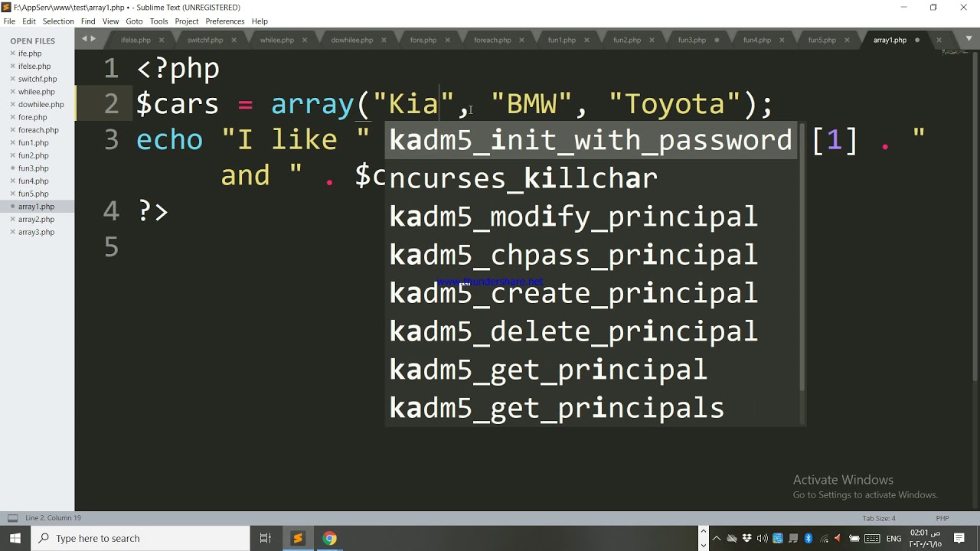Close the fun1.php tab
980x551 pixels.
click(x=586, y=40)
